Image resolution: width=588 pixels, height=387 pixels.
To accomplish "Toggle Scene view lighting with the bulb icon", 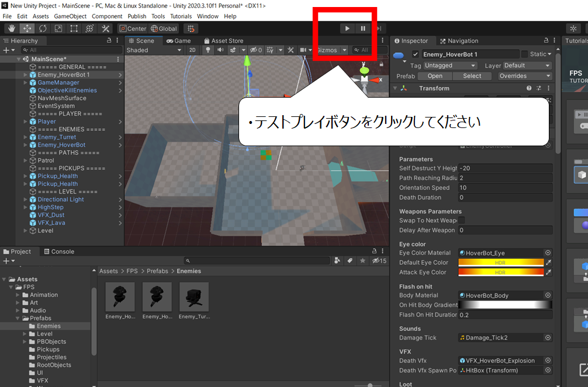I will [207, 50].
